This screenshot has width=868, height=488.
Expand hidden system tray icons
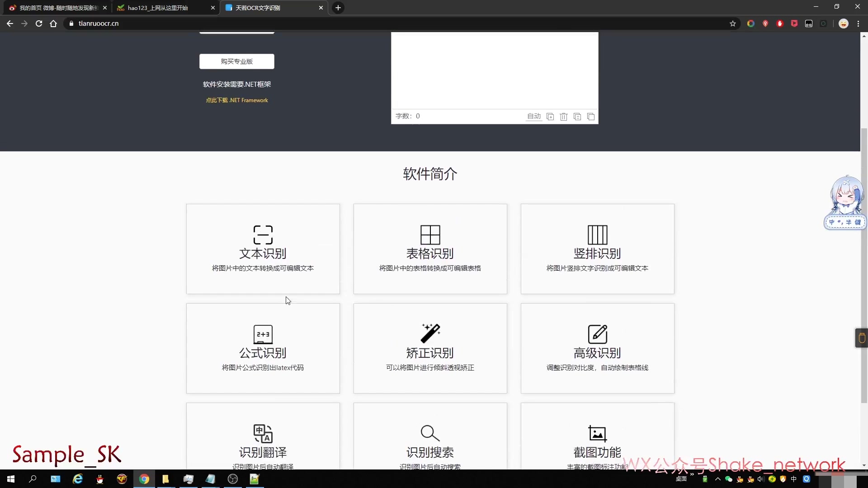point(718,479)
